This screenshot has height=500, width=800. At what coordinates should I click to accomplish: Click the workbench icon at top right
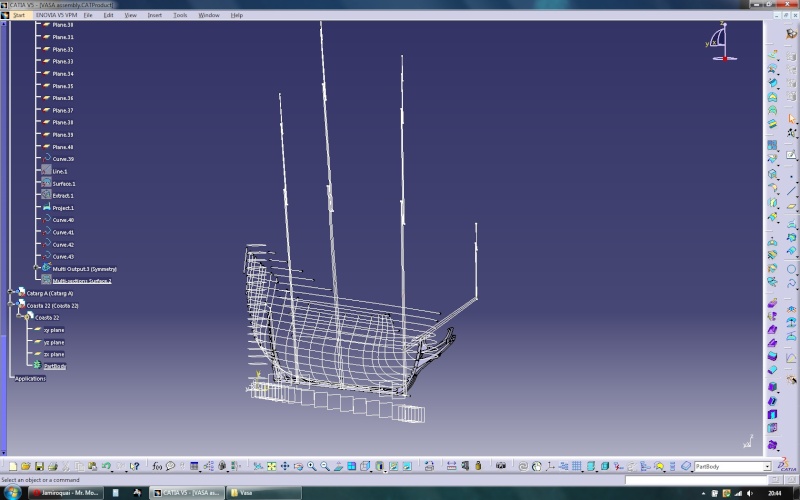pos(791,34)
